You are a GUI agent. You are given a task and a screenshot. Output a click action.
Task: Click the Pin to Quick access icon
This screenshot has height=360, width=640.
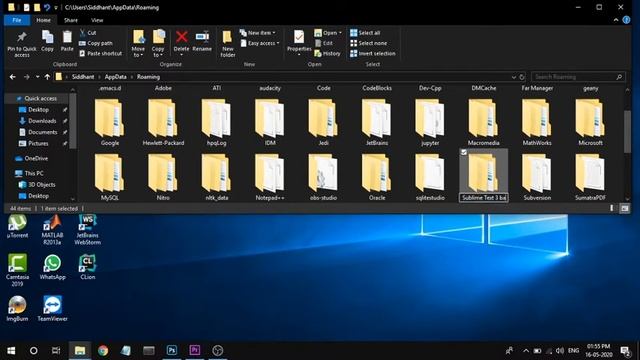[x=22, y=43]
